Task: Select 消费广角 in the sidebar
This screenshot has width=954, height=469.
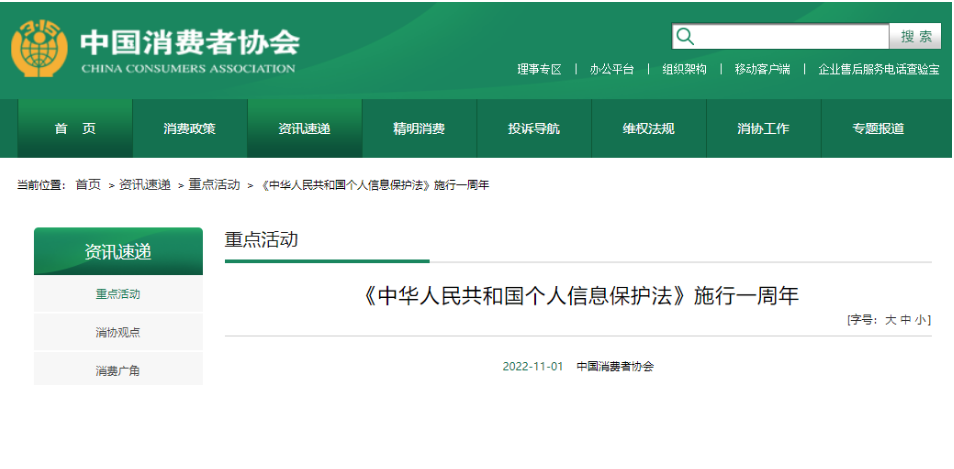Action: coord(118,371)
